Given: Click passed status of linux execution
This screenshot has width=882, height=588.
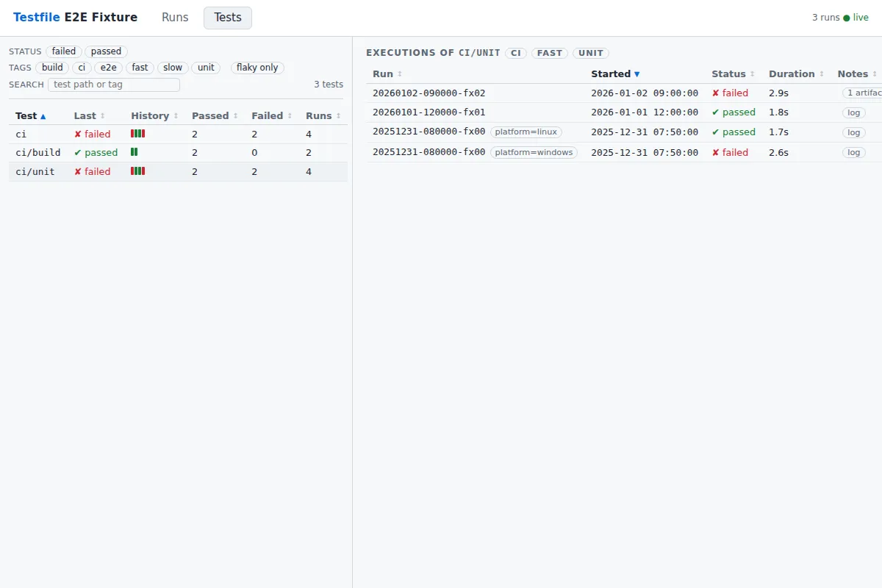Looking at the screenshot, I should (734, 132).
